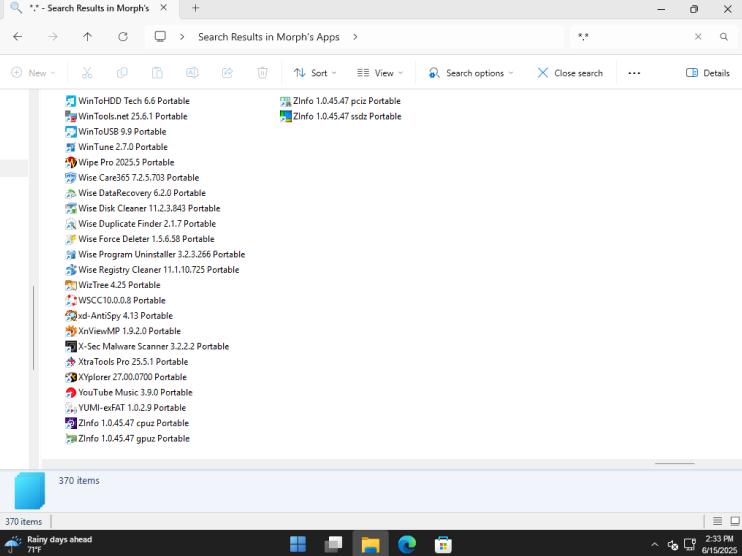Screen dimensions: 742x556
Task: Click the XnViewMP 1.9.2.0 icon
Action: [x=71, y=331]
